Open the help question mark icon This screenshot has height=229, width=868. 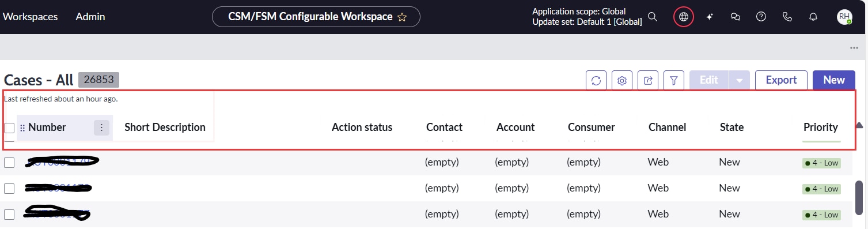coord(761,17)
